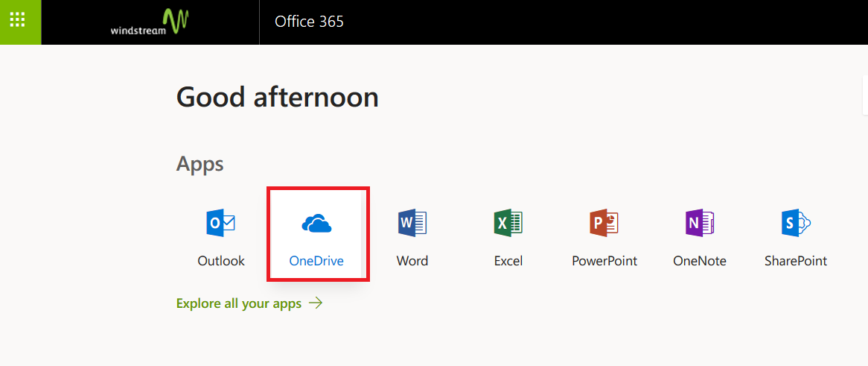Select the Outlook text label
868x366 pixels.
(221, 261)
